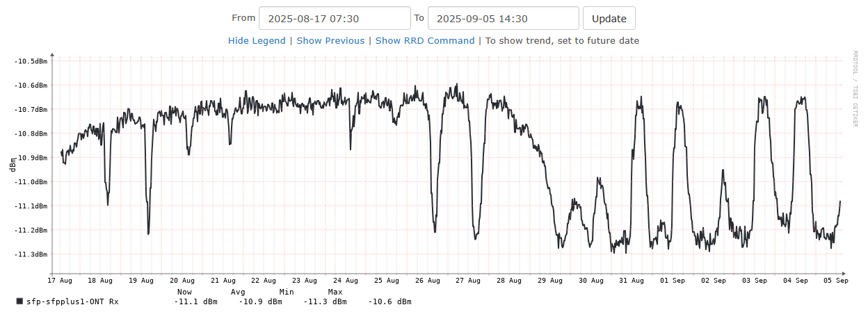Click the Avg column header in legend
Screen dimensions: 868x323
tap(239, 292)
